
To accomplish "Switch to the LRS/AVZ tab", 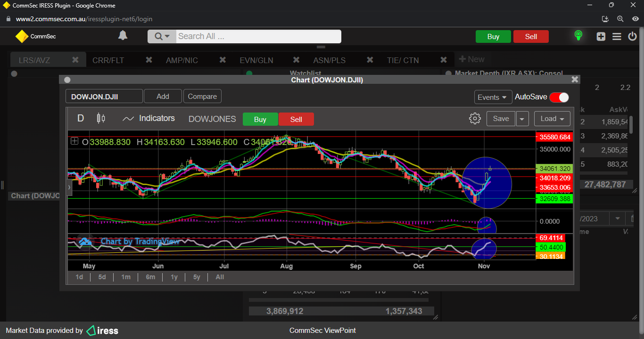I will click(x=34, y=60).
